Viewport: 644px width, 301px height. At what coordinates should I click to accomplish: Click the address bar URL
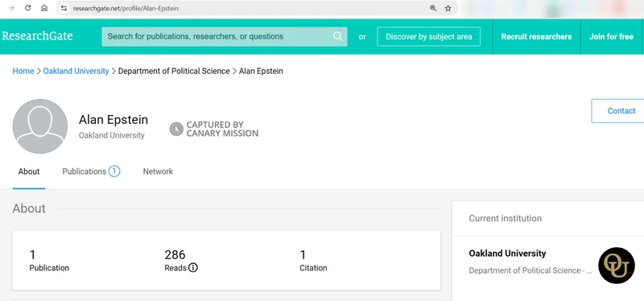(x=126, y=8)
